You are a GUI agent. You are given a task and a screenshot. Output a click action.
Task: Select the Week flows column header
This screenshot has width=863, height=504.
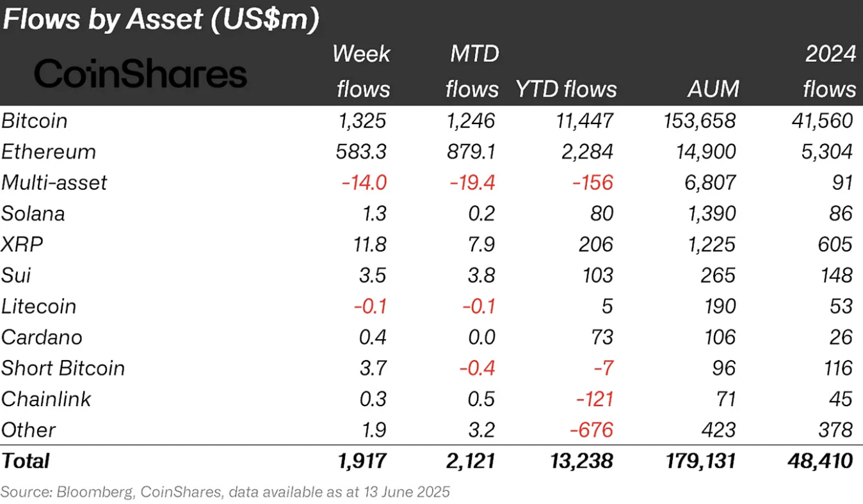click(x=362, y=71)
